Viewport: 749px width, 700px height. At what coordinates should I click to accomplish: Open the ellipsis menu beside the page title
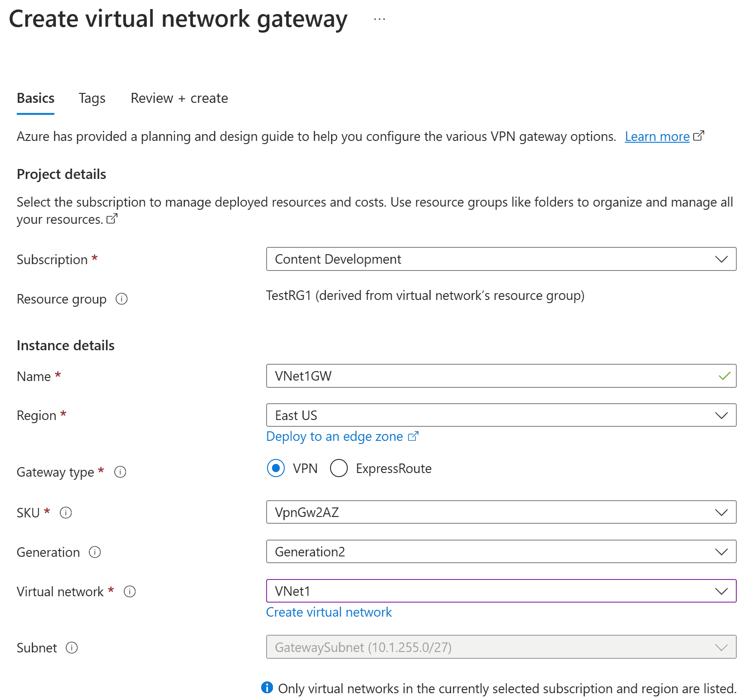[x=379, y=19]
